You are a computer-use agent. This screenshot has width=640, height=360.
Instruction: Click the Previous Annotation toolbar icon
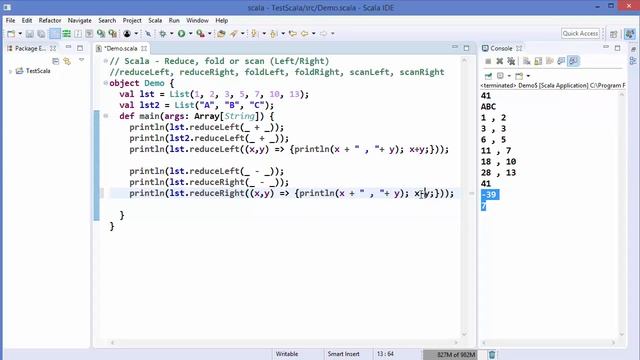[273, 33]
